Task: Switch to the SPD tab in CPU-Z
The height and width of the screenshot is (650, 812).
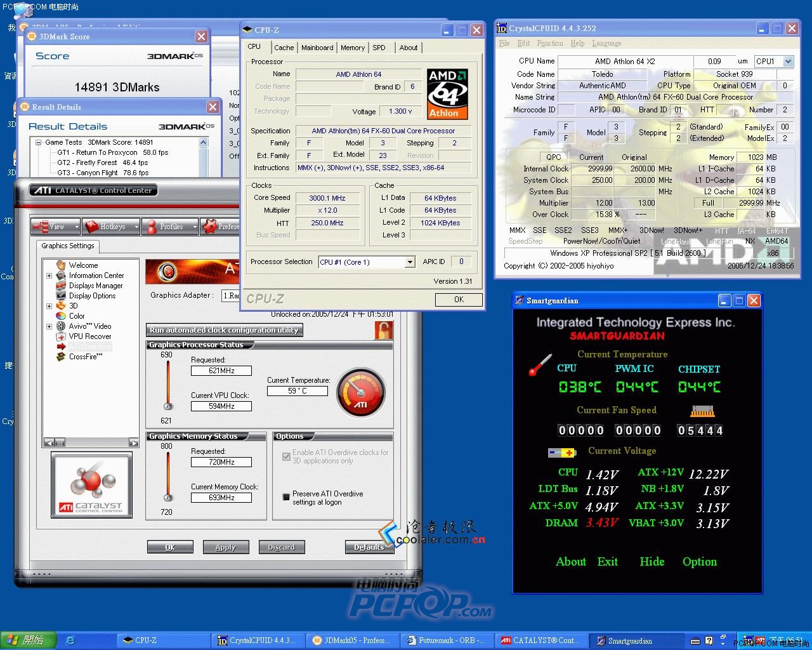Action: [x=379, y=48]
